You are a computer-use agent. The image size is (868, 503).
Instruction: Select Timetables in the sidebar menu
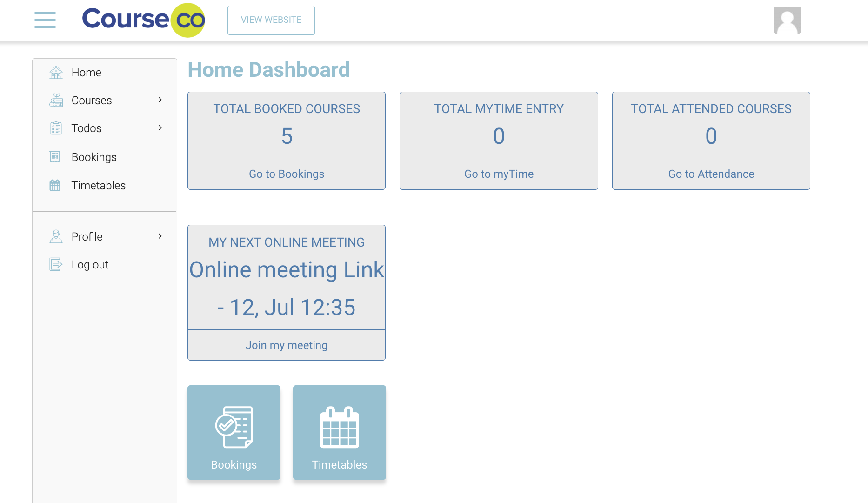[98, 186]
